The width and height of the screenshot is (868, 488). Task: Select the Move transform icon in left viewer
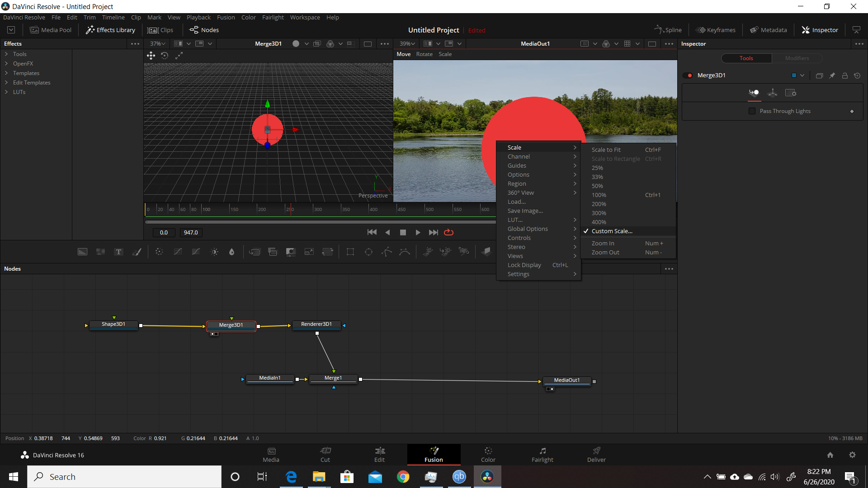click(151, 56)
